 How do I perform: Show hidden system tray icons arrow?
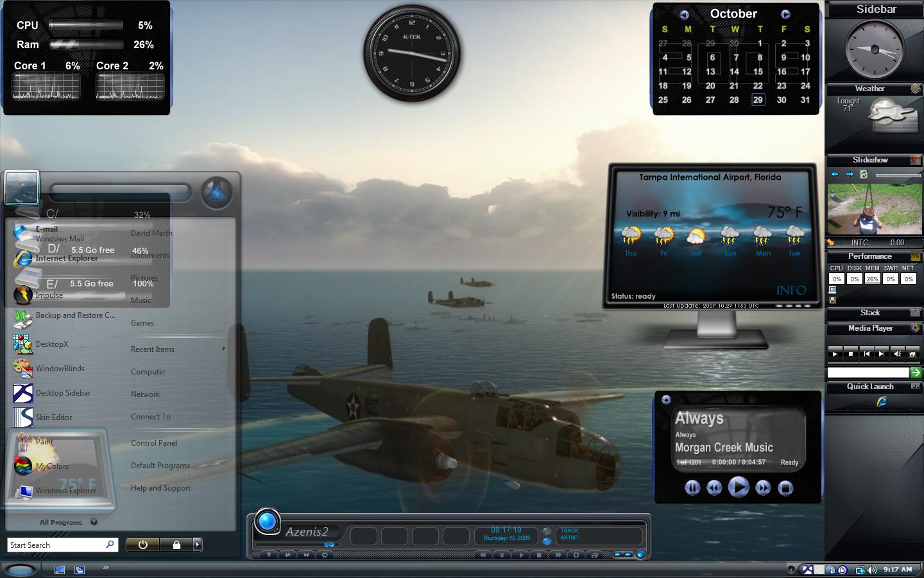tap(791, 570)
